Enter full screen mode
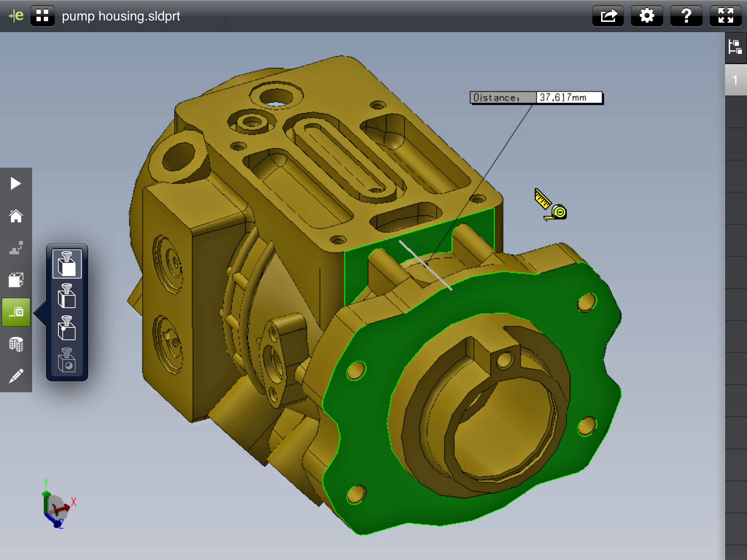The image size is (747, 560). pos(725,16)
